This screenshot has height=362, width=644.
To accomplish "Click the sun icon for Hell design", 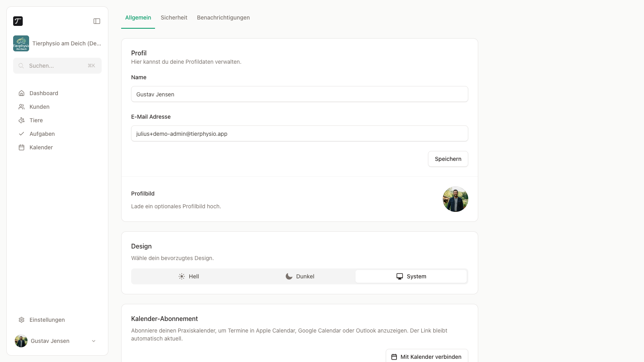I will tap(182, 276).
